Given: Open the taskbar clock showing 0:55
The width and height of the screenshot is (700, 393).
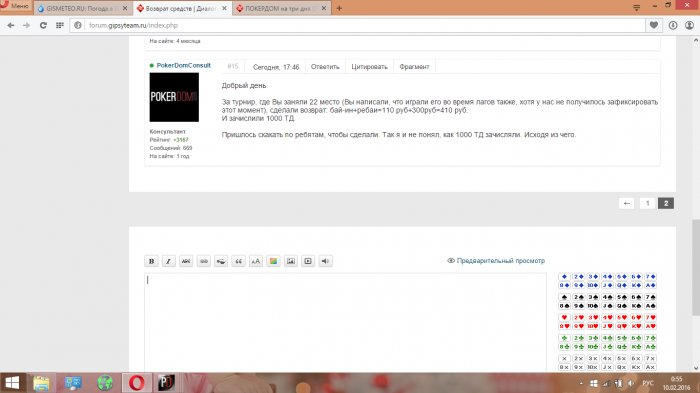Looking at the screenshot, I should click(x=676, y=383).
